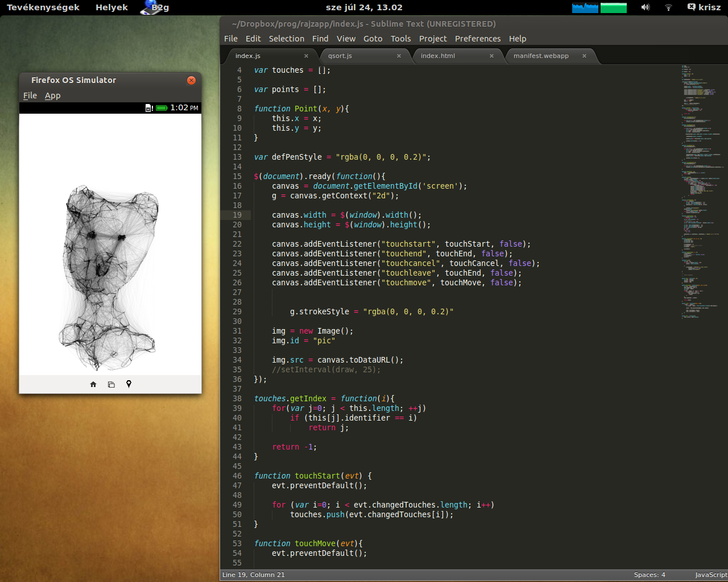Click the green network monitor graph
Image resolution: width=728 pixels, height=582 pixels.
pyautogui.click(x=613, y=7)
